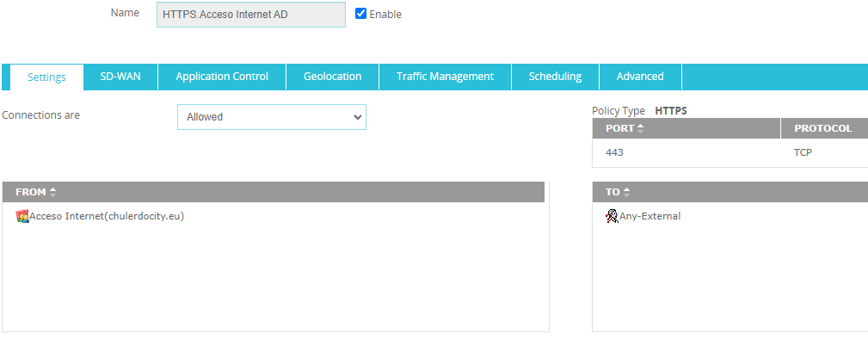Screen dimensions: 868x340
Task: Sort the TO column using its arrows
Action: point(626,192)
